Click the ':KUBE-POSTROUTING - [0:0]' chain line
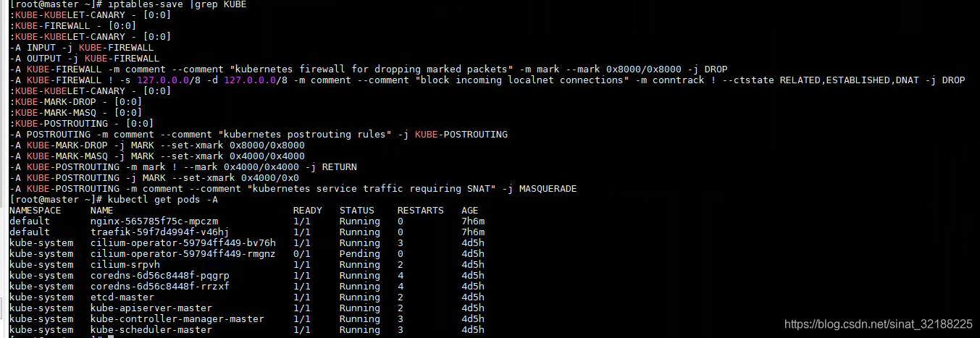This screenshot has height=338, width=980. coord(81,123)
